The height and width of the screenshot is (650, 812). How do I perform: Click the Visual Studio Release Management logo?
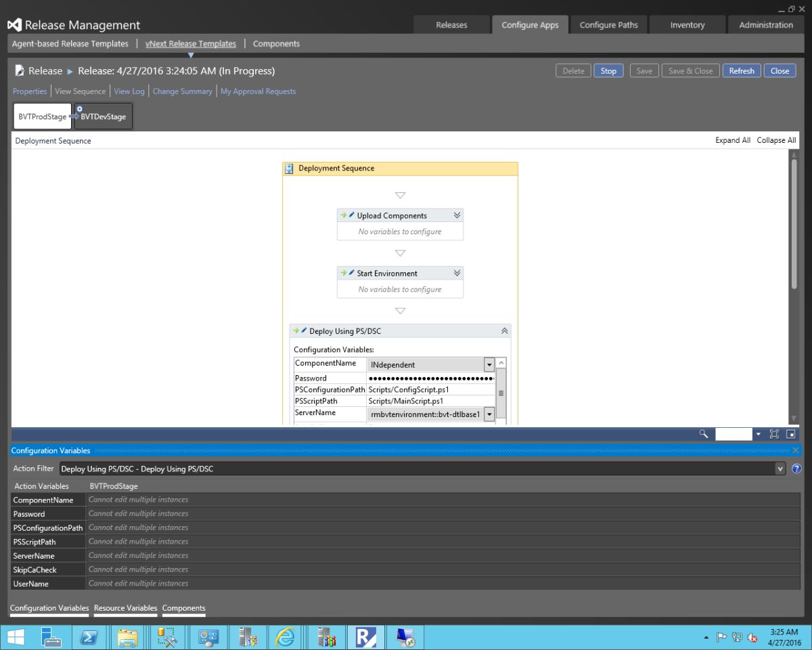(x=15, y=25)
